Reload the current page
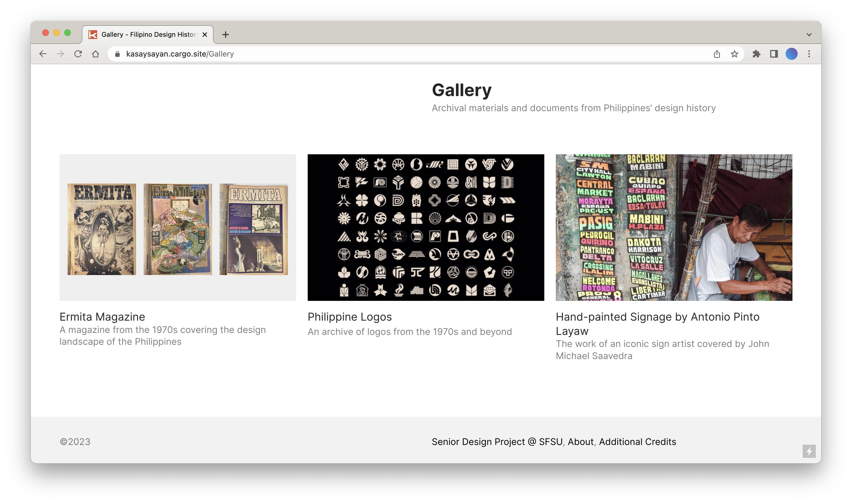 click(78, 54)
